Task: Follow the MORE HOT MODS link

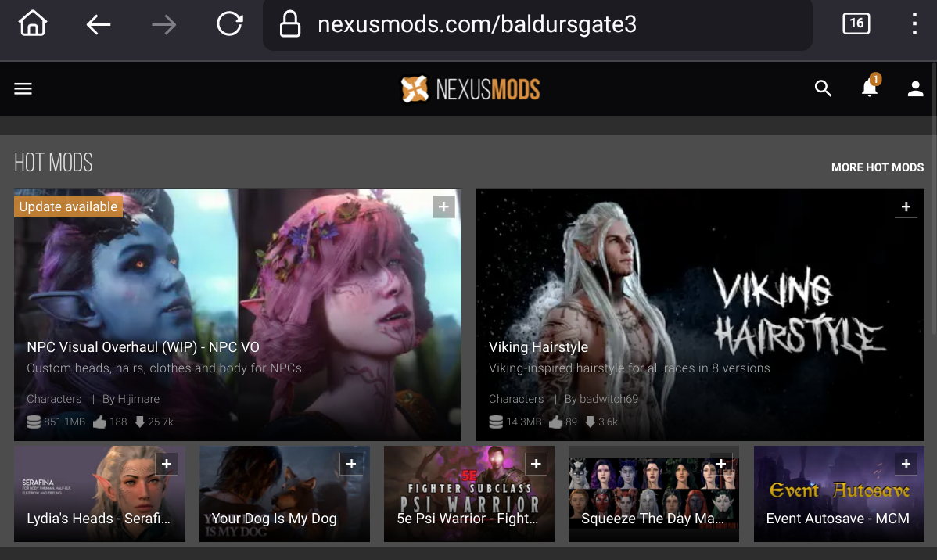Action: point(878,167)
